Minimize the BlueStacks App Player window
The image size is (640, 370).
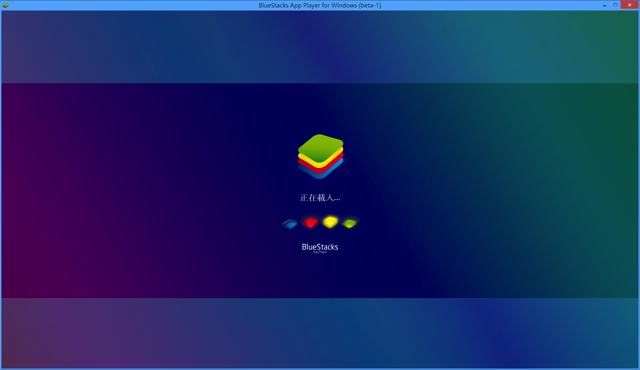pyautogui.click(x=604, y=5)
